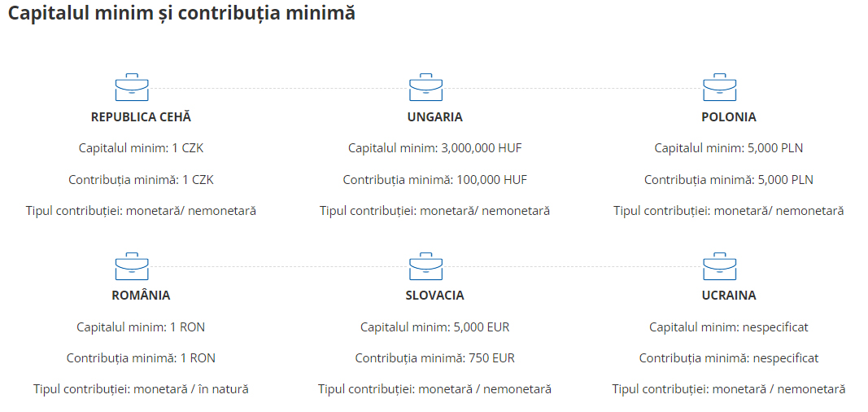The image size is (868, 412).
Task: Click the briefcase icon above Republica Cehă
Action: [132, 87]
